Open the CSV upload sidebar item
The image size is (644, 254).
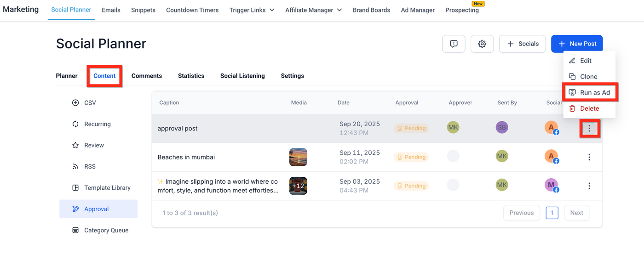90,103
